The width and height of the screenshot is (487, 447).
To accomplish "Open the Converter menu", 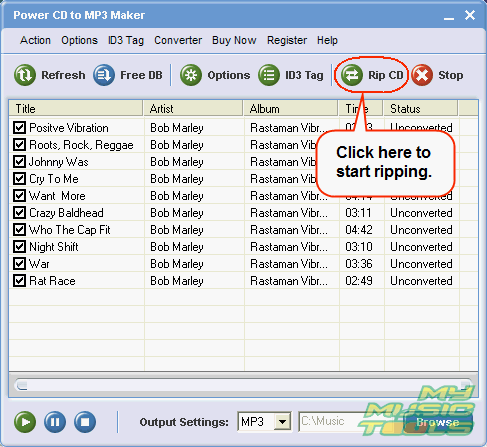I will point(178,40).
